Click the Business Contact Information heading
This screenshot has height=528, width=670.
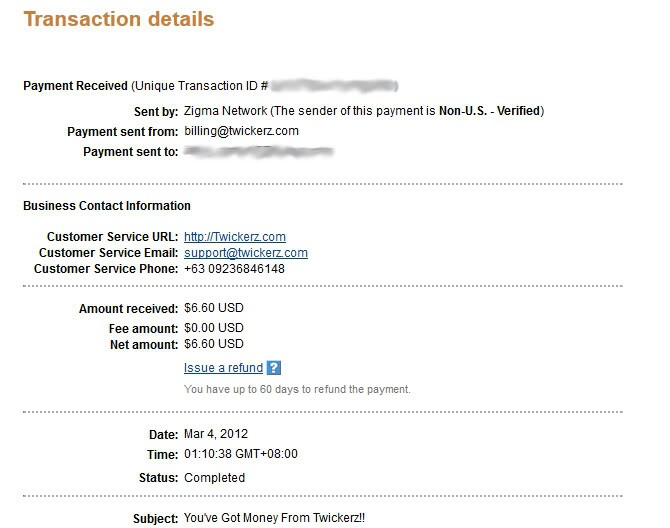pos(107,206)
